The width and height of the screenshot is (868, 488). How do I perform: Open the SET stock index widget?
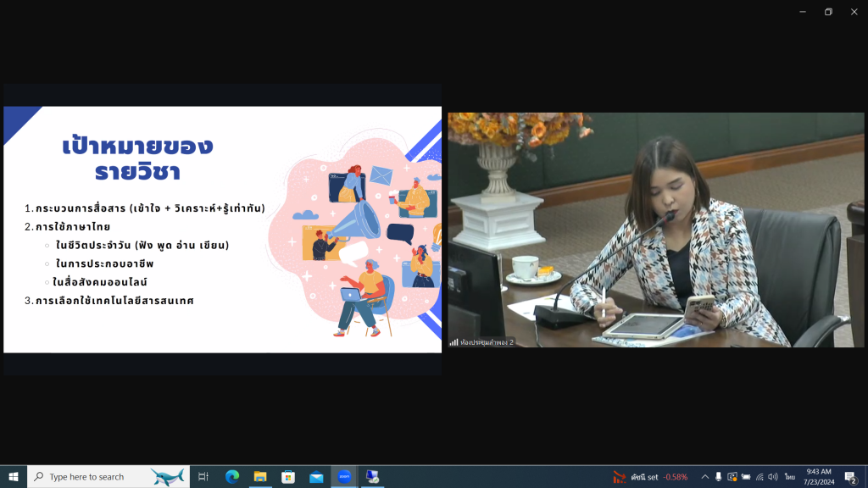[650, 477]
